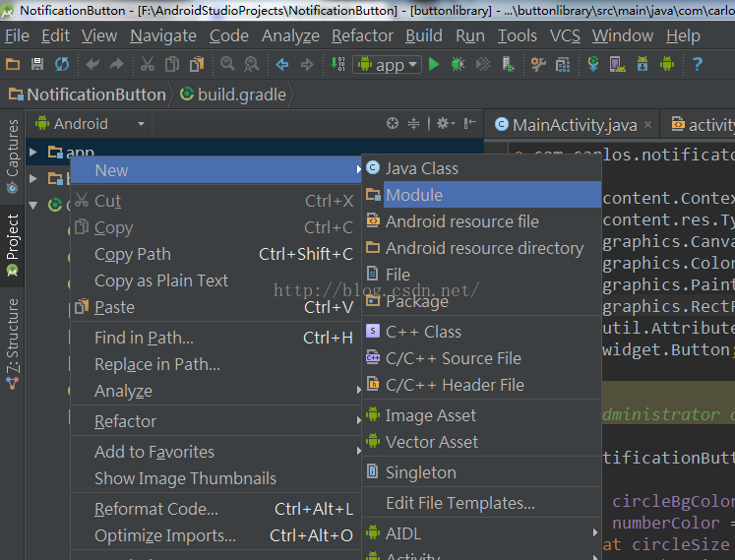735x560 pixels.
Task: Select Module in the New submenu
Action: click(481, 195)
